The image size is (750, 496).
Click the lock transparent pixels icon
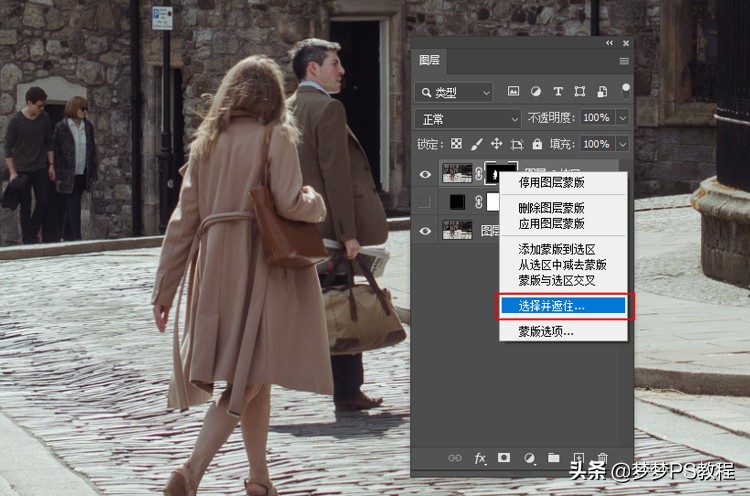point(457,144)
